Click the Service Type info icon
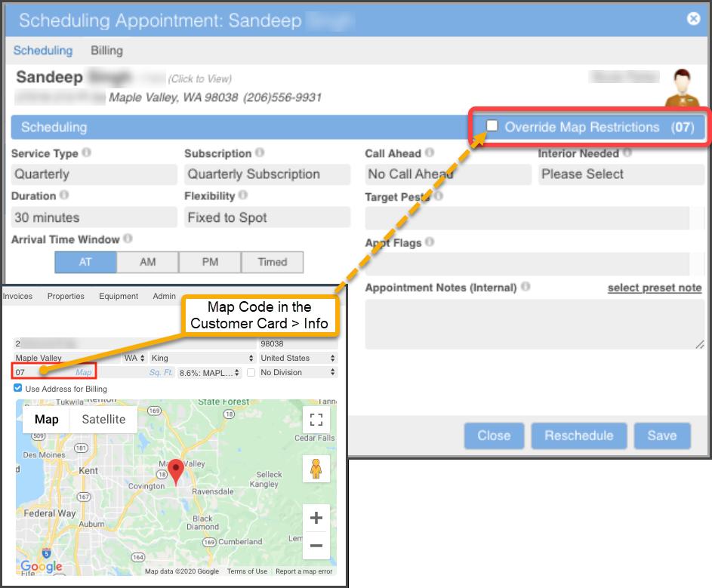This screenshot has height=588, width=712. tap(87, 153)
